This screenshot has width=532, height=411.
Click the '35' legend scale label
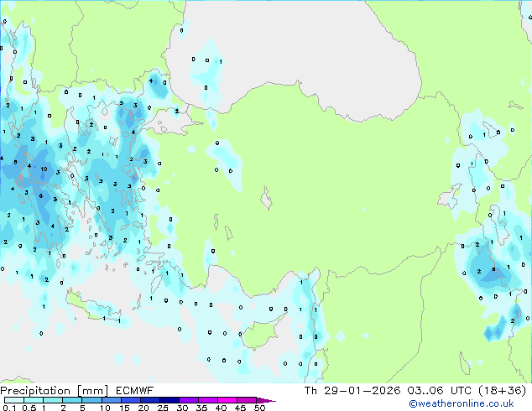pos(201,408)
